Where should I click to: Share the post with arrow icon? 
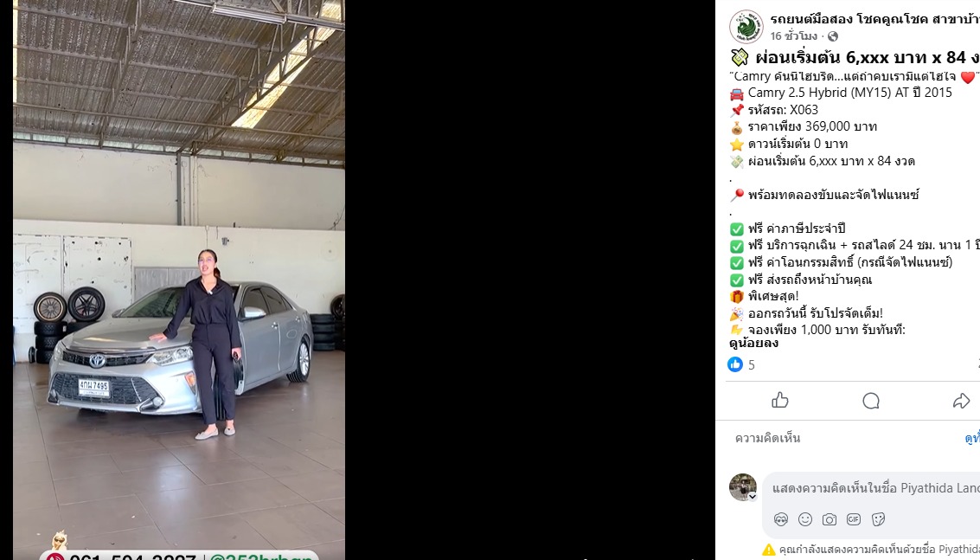961,401
